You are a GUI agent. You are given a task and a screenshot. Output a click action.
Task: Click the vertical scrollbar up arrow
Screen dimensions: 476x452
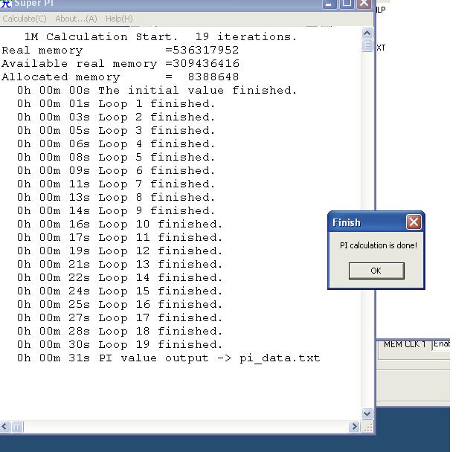pos(367,33)
